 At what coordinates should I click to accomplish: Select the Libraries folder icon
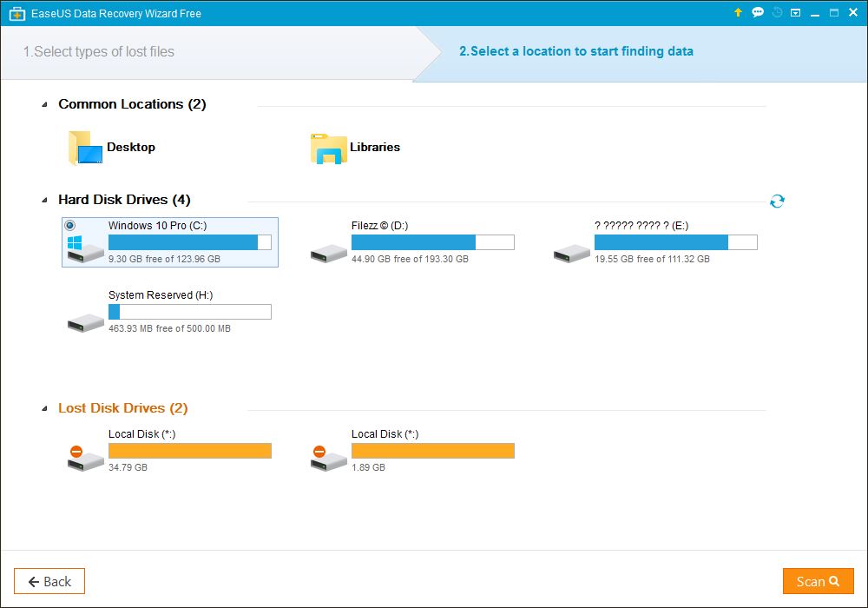tap(328, 149)
